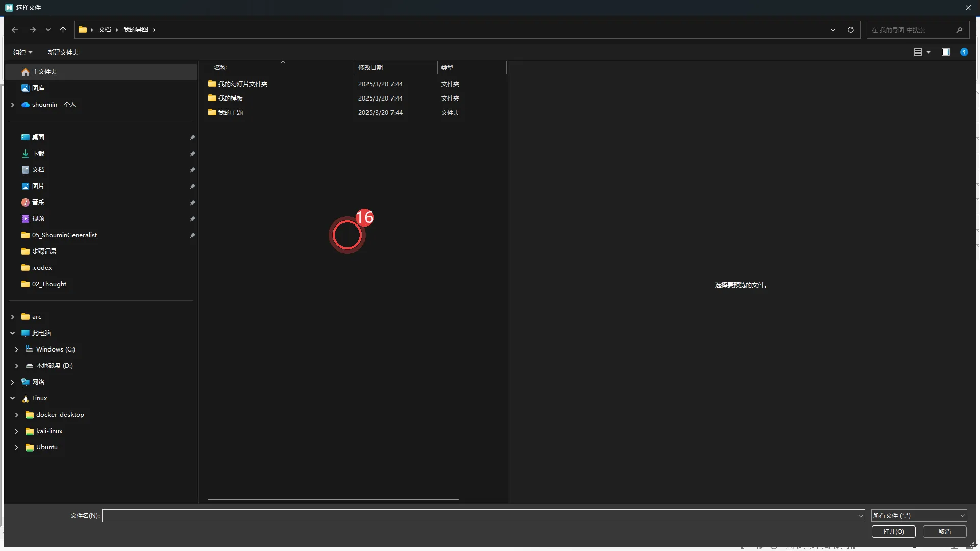This screenshot has width=980, height=551.
Task: Select 主文件夹 in navigation pane
Action: tap(102, 72)
